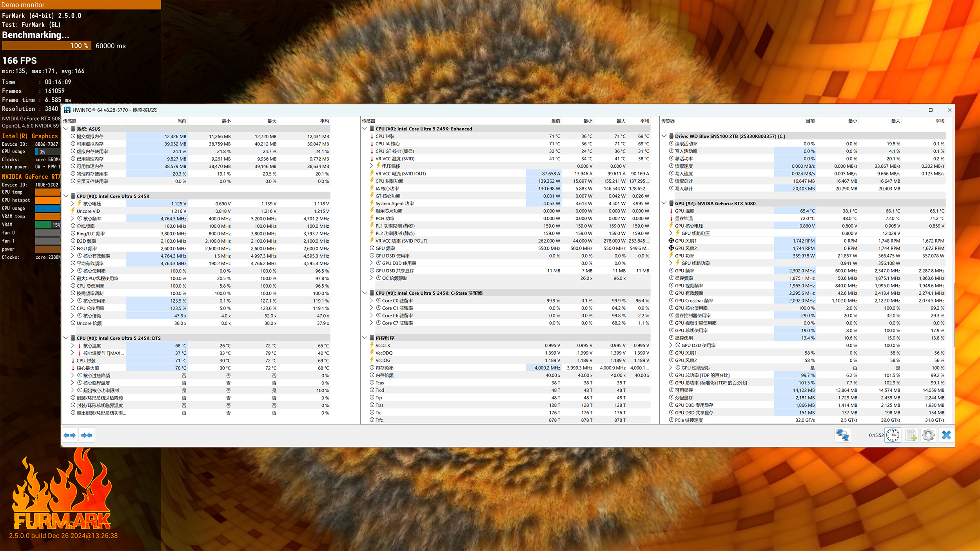
Task: Expand the GPU 性能受限 row
Action: (x=671, y=368)
